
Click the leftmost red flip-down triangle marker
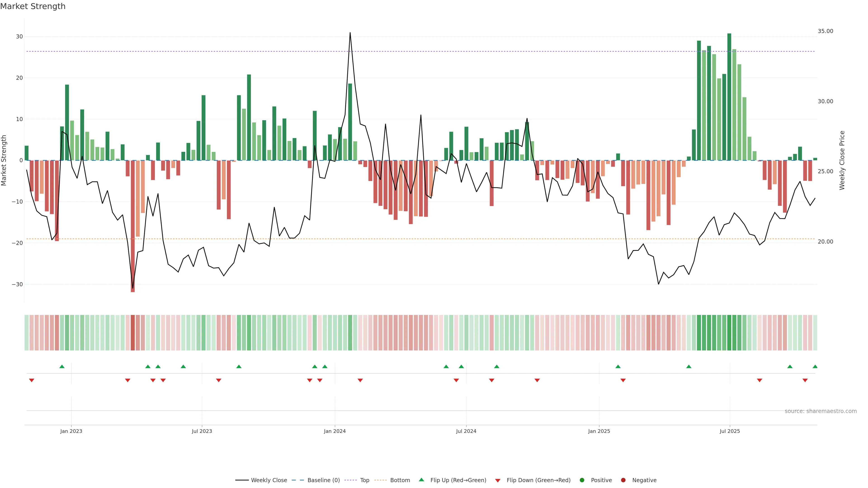32,380
